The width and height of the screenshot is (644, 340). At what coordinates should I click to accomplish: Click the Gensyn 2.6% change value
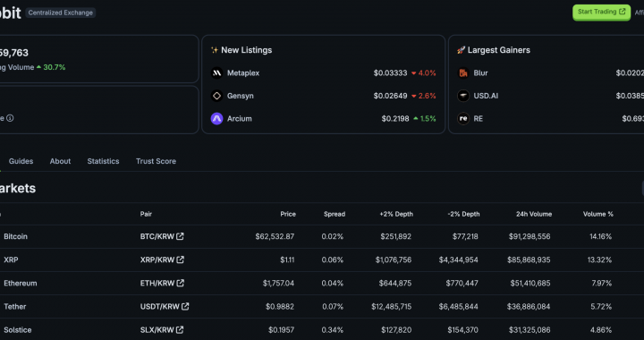[423, 96]
